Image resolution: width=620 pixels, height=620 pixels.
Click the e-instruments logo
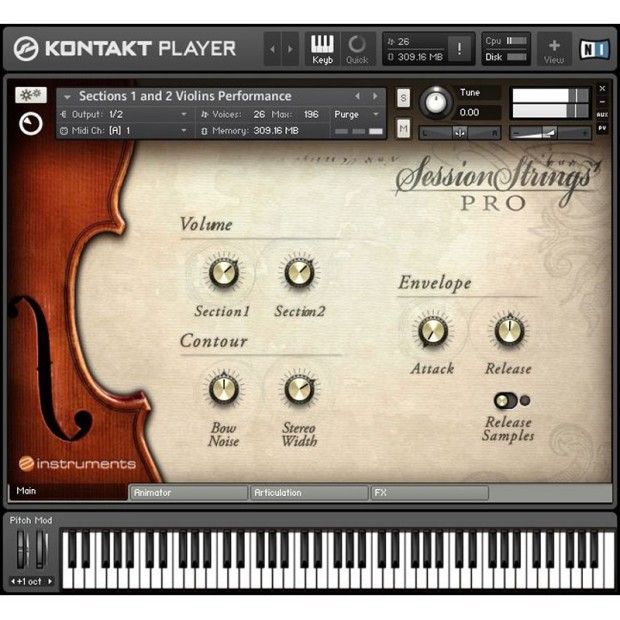[77, 463]
